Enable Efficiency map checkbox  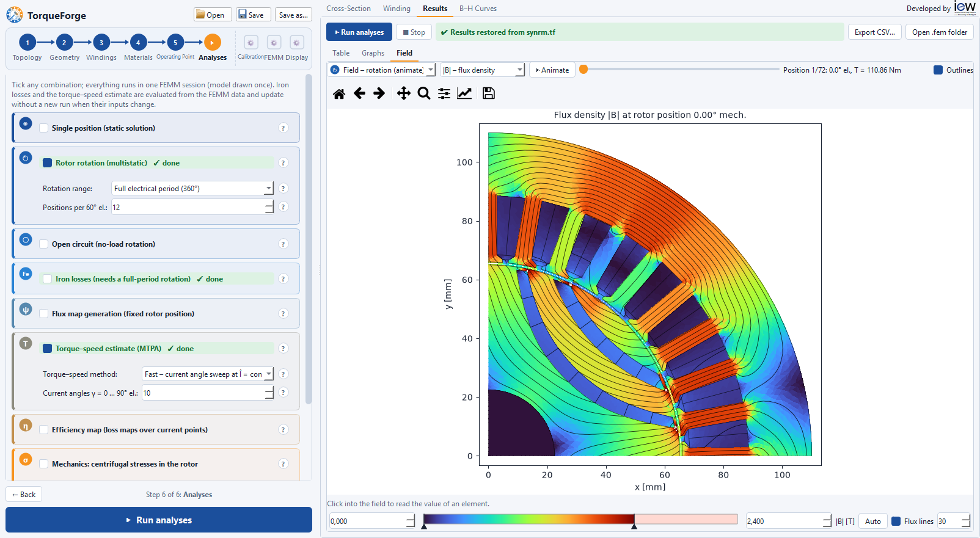click(x=44, y=430)
